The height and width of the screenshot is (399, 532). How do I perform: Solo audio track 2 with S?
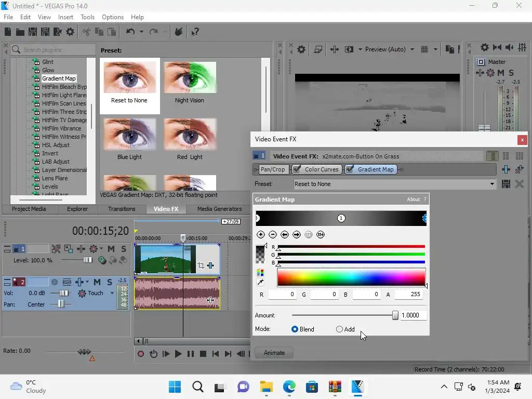(110, 282)
